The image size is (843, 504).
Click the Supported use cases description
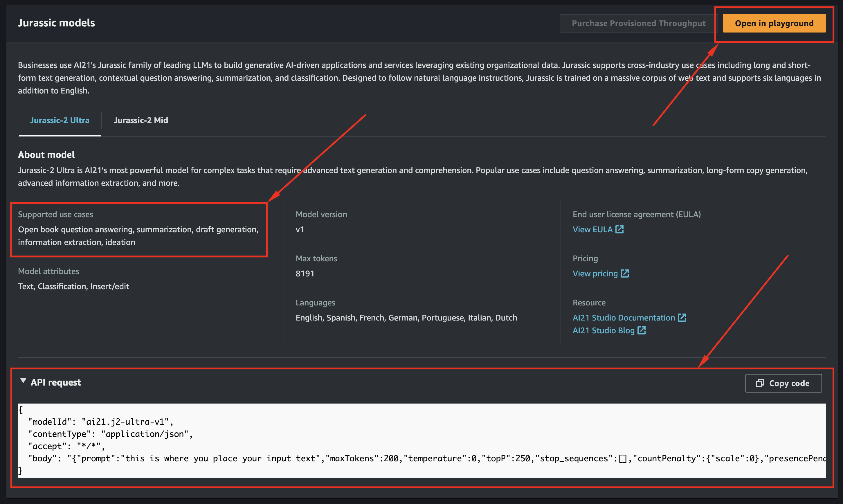click(x=138, y=236)
